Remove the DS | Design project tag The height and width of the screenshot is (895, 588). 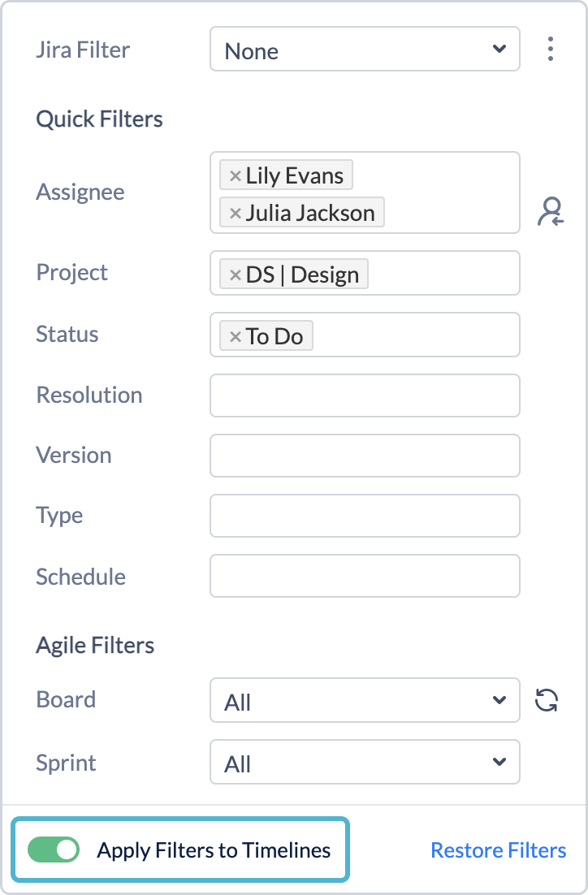click(235, 275)
